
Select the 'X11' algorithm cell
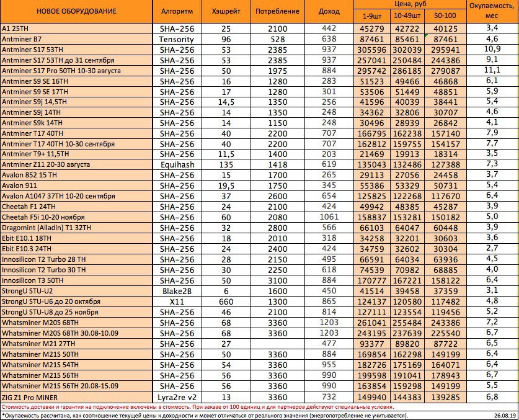(x=177, y=302)
